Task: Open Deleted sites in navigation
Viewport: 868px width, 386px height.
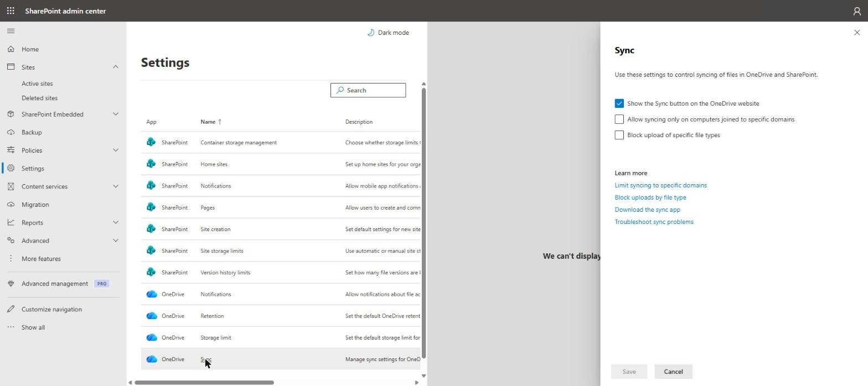Action: click(39, 98)
